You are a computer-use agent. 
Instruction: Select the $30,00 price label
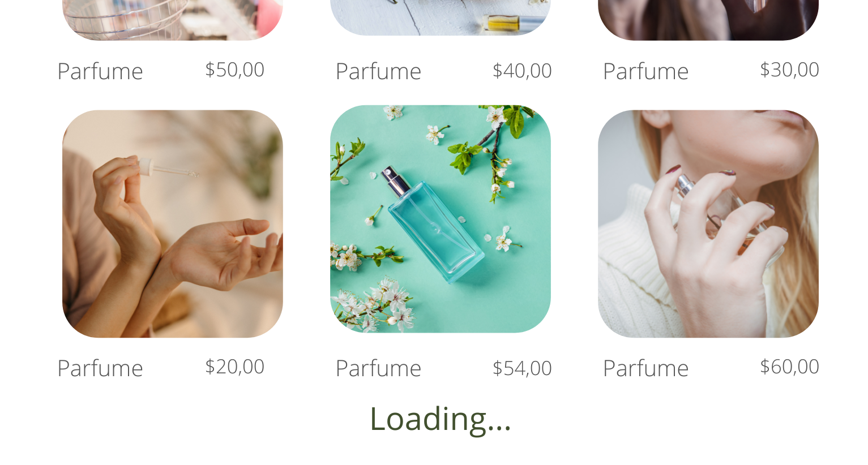[x=789, y=70]
